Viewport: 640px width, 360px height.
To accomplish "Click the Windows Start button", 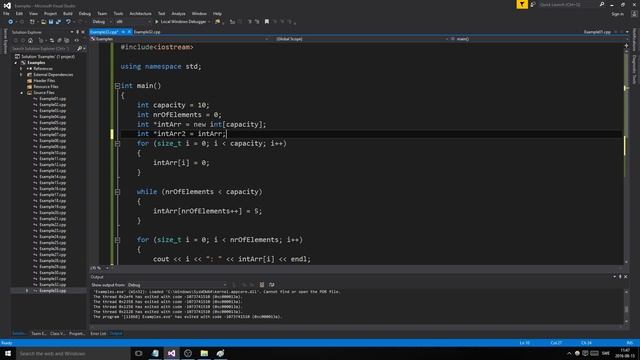I will click(8, 353).
